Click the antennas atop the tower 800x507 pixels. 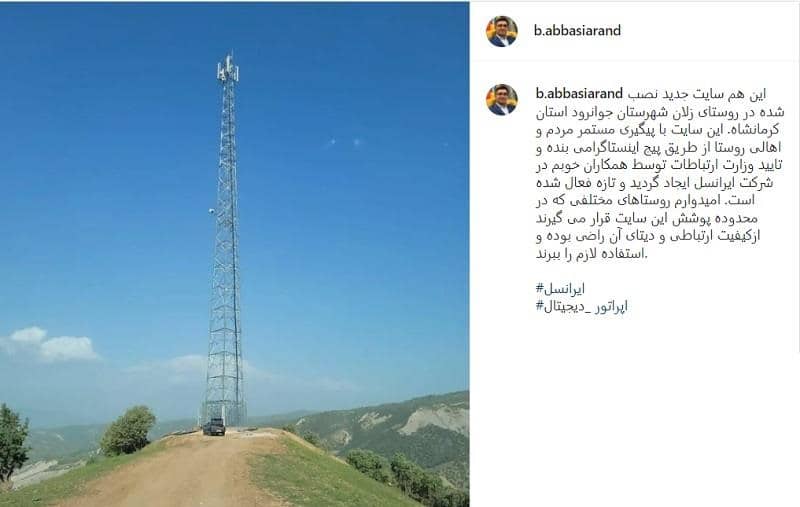pyautogui.click(x=228, y=69)
